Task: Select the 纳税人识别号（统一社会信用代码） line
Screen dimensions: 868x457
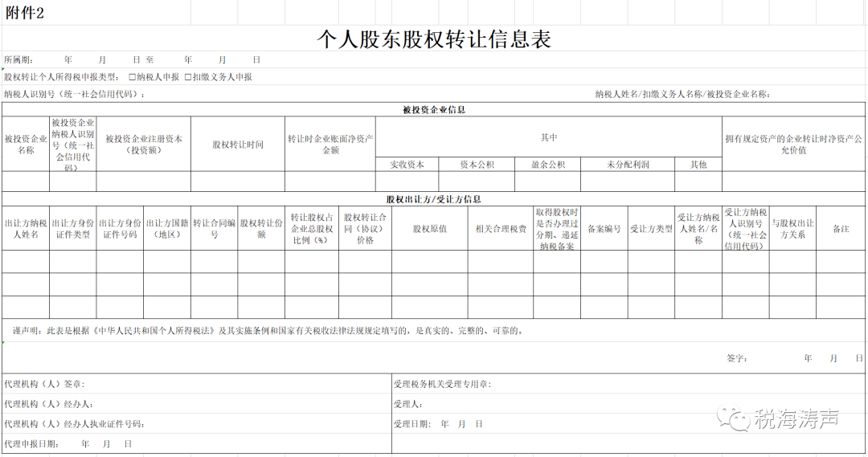Action: coord(75,94)
